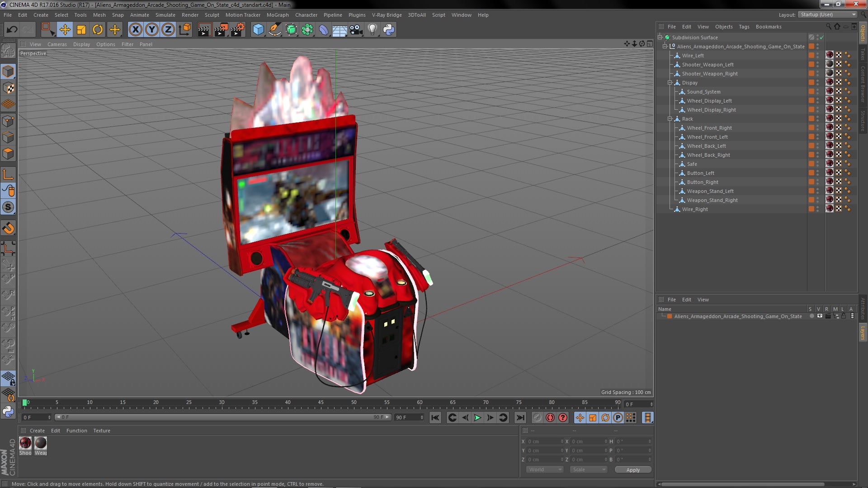The height and width of the screenshot is (488, 868).
Task: Toggle the Snap S icon in left toolbar
Action: [x=8, y=207]
